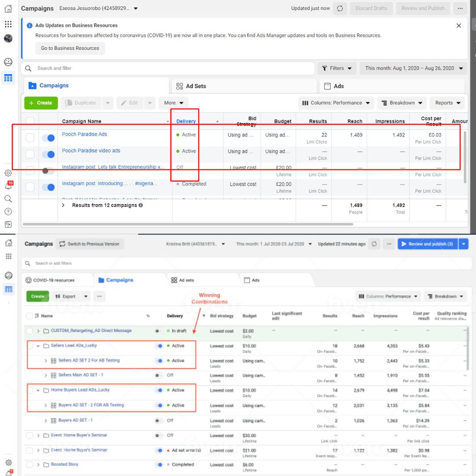Open the date range Aug 1 – Aug 26 dropdown

413,68
